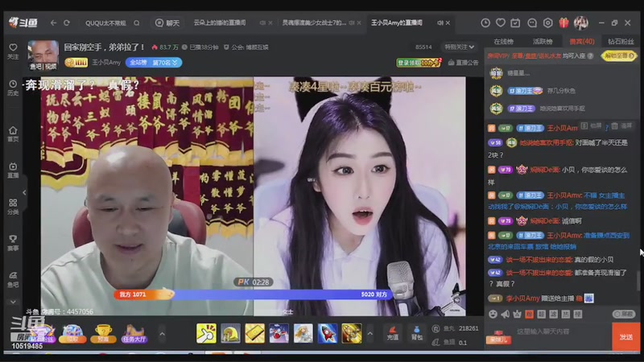Click the yellow 解锁至尊 button
644x362 pixels.
pyautogui.click(x=618, y=56)
